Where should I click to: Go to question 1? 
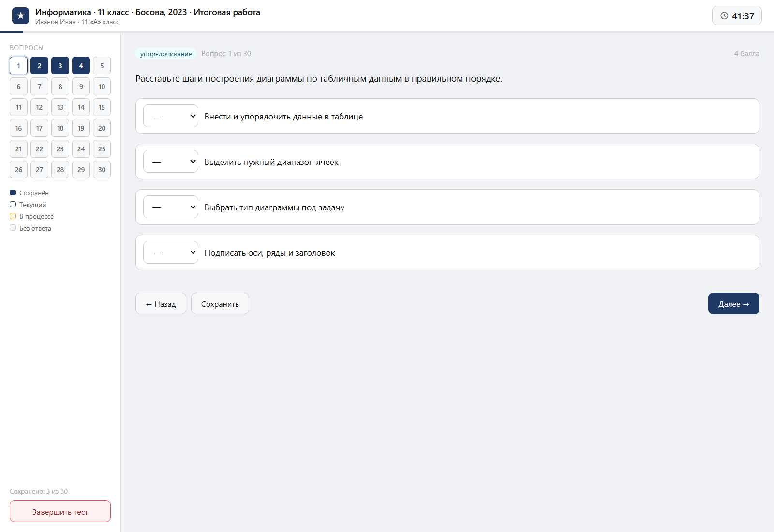pyautogui.click(x=18, y=66)
